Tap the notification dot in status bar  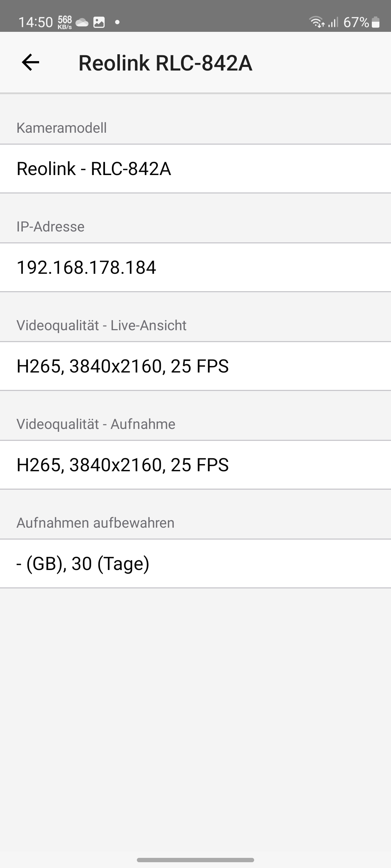pyautogui.click(x=117, y=22)
